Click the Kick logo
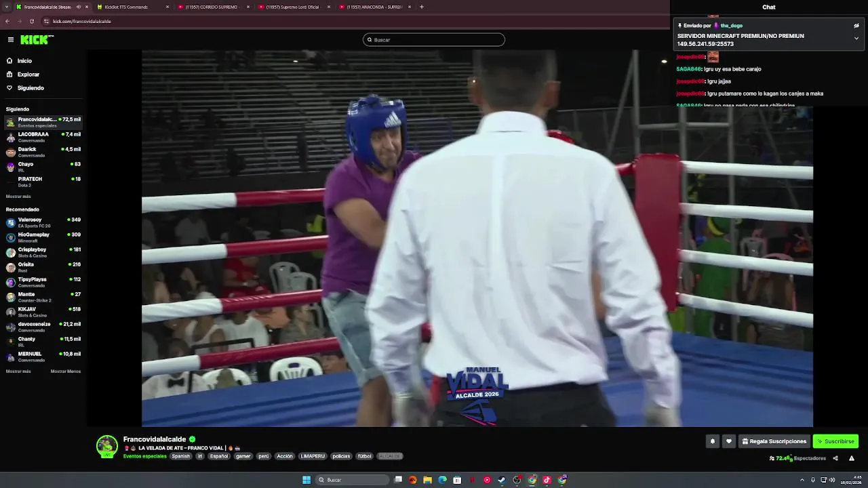Image resolution: width=868 pixels, height=488 pixels. (37, 40)
